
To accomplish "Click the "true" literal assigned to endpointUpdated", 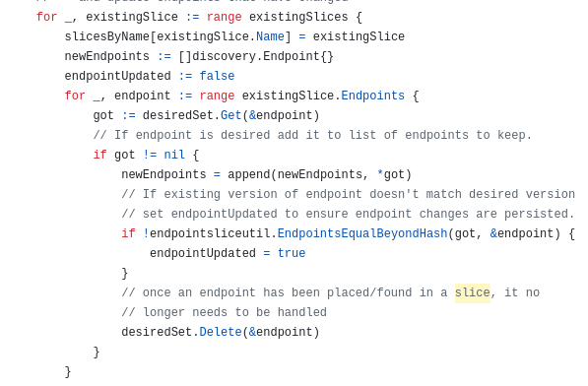I will 292,253.
